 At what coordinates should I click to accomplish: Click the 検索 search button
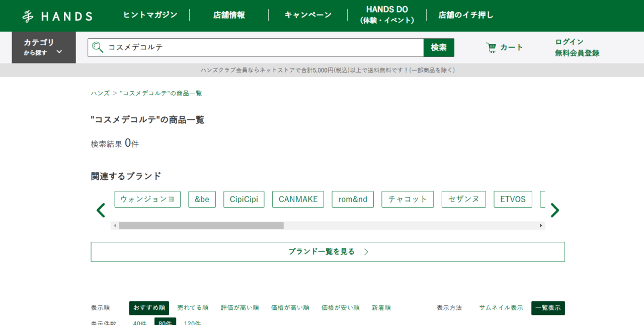(439, 47)
